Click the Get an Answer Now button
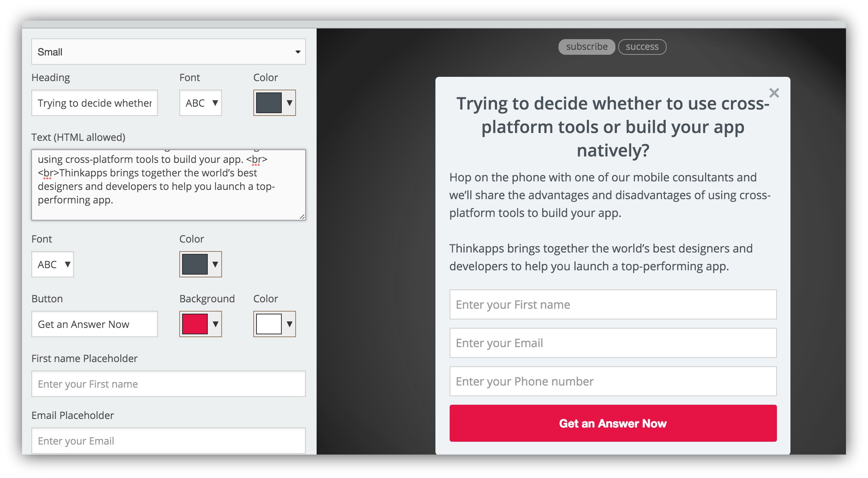Viewport: 868px width, 478px height. click(613, 424)
